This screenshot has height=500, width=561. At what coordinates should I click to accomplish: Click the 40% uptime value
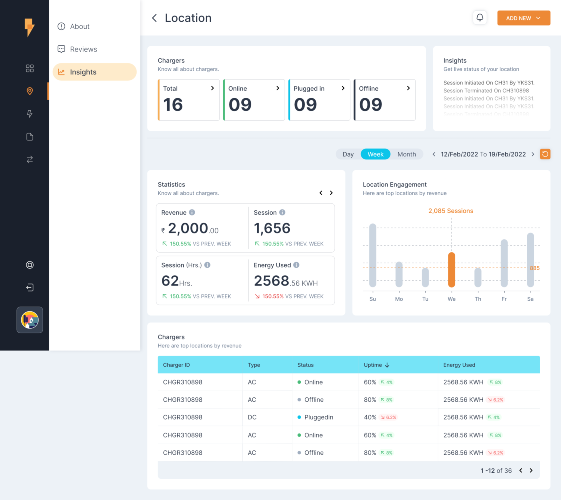pyautogui.click(x=370, y=417)
